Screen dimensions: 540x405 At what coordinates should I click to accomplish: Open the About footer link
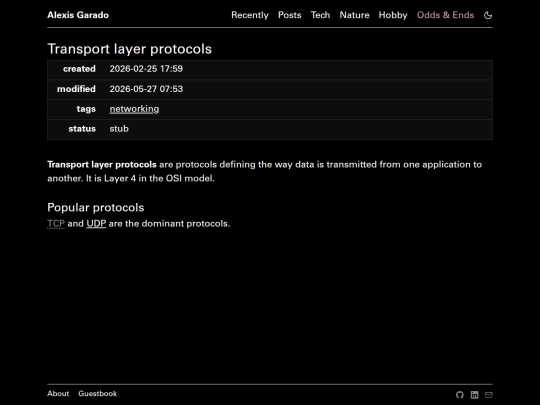click(x=58, y=393)
